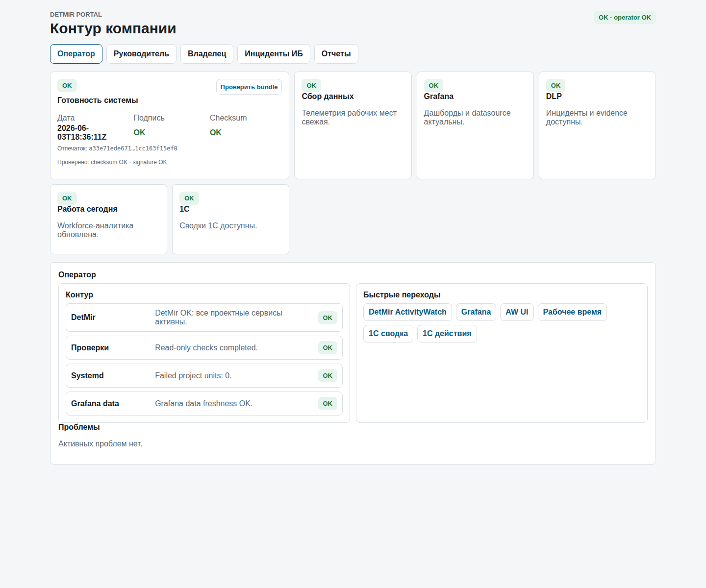Click the OK badge in the Проверки row
This screenshot has width=706, height=588.
click(x=328, y=348)
